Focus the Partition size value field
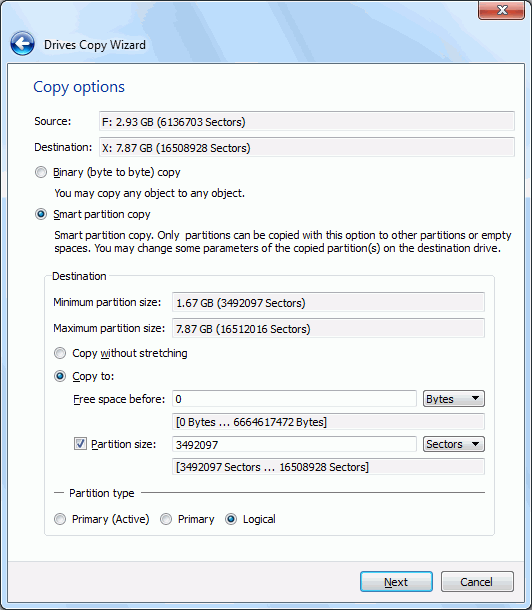Image resolution: width=532 pixels, height=610 pixels. [294, 444]
